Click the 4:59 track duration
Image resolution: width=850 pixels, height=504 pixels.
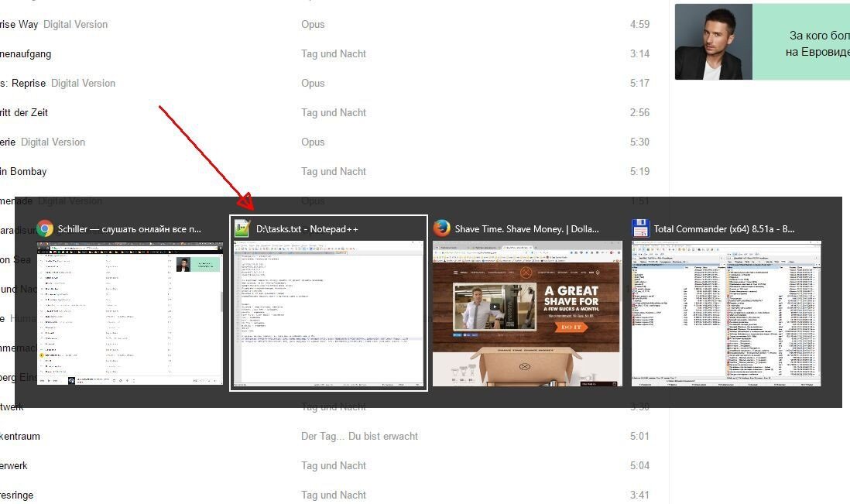(x=639, y=25)
